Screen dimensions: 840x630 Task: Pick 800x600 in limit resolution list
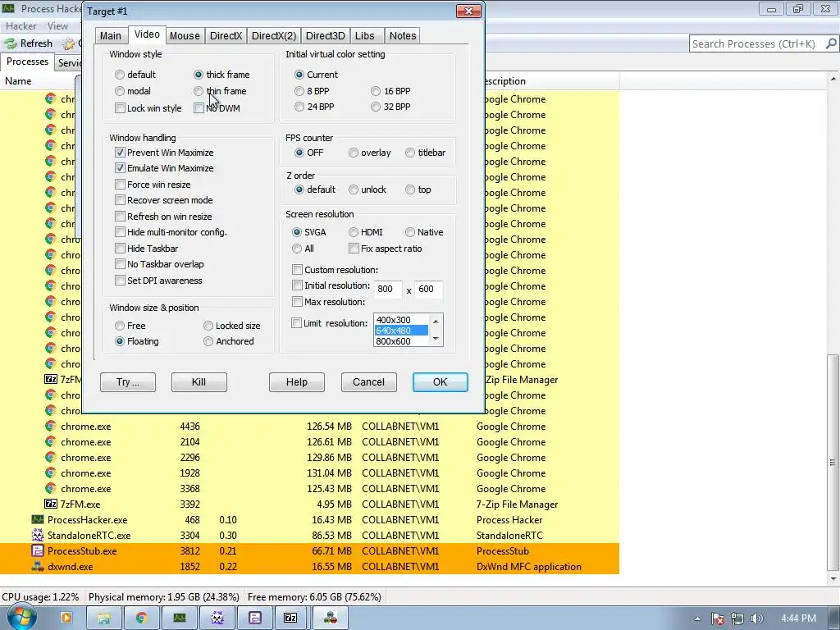401,341
